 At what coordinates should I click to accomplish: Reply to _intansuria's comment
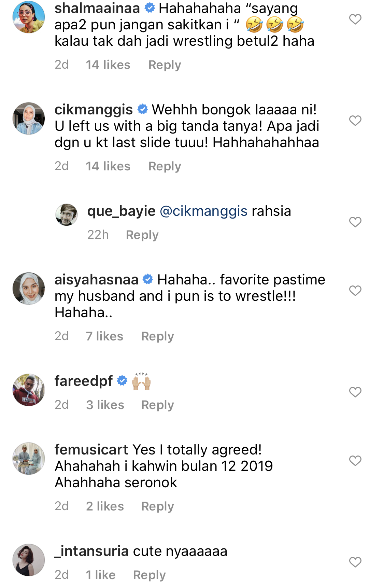149,575
